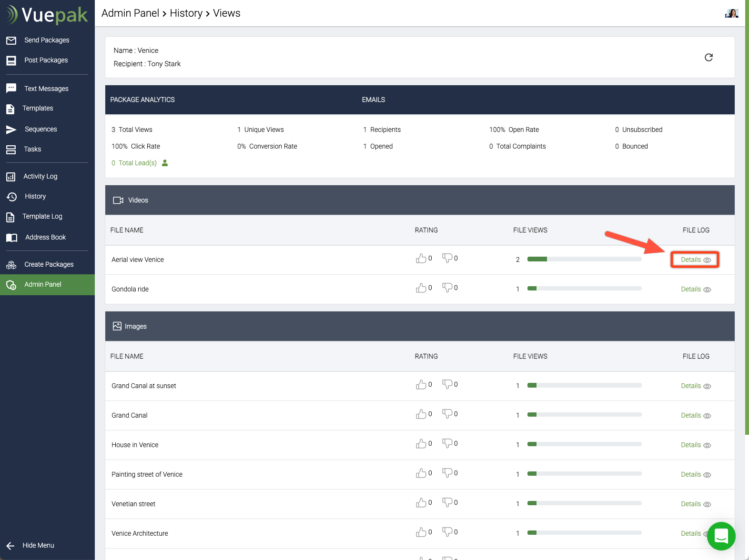Click the Vuepak logo
This screenshot has height=560, width=749.
pyautogui.click(x=47, y=15)
